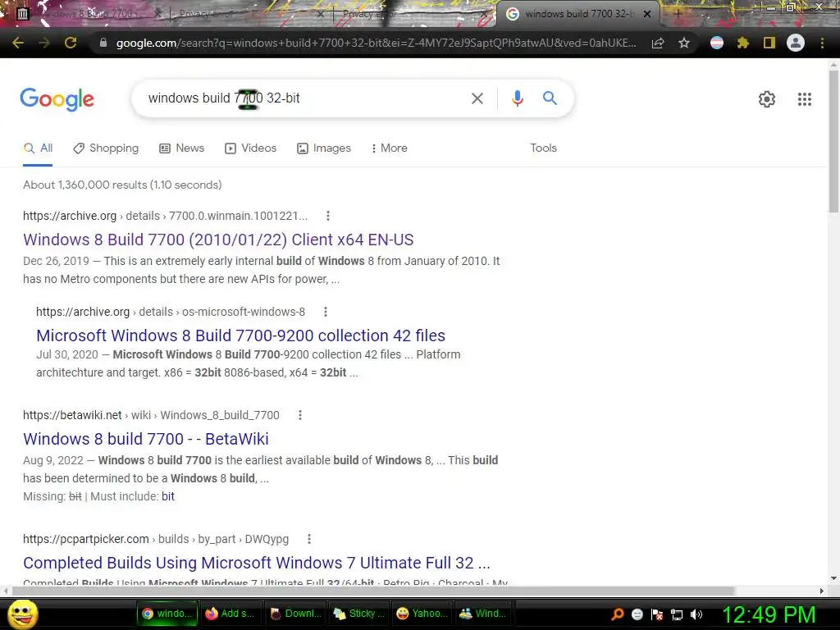
Task: Click the padlock site info icon
Action: click(103, 43)
